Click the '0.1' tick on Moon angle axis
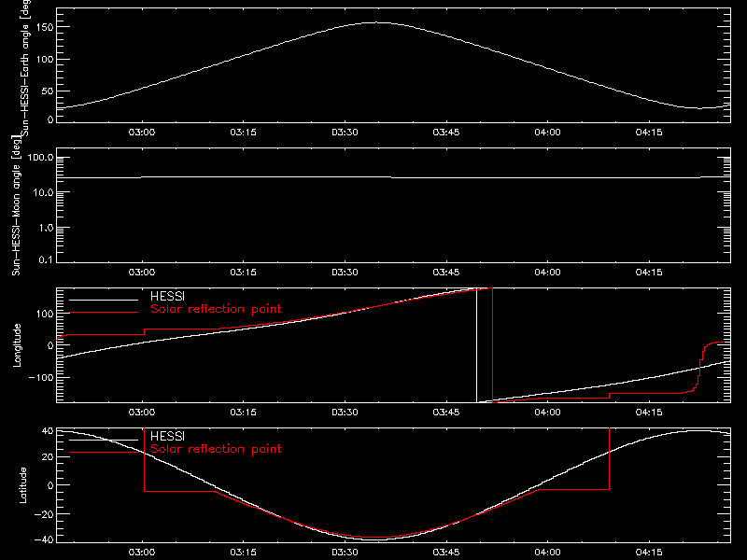This screenshot has height=560, width=747. click(46, 259)
